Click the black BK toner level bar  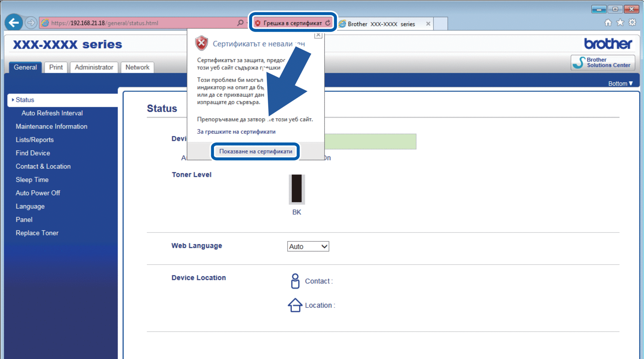(297, 189)
